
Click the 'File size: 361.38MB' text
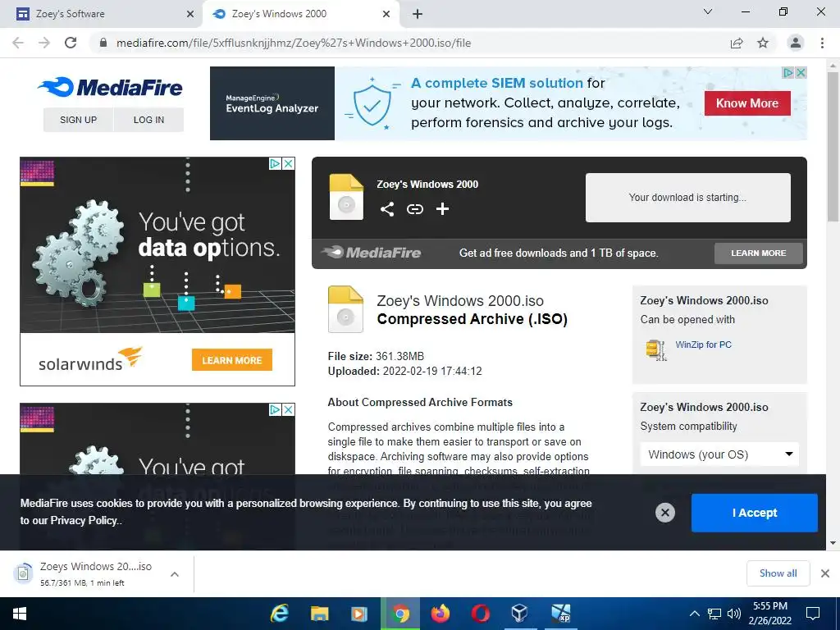(x=376, y=356)
